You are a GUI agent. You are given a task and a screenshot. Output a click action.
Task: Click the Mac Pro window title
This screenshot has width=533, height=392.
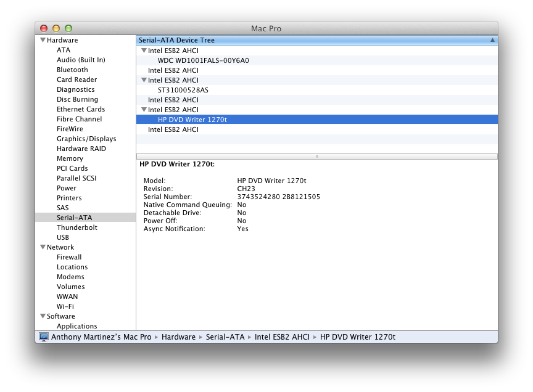tap(266, 28)
